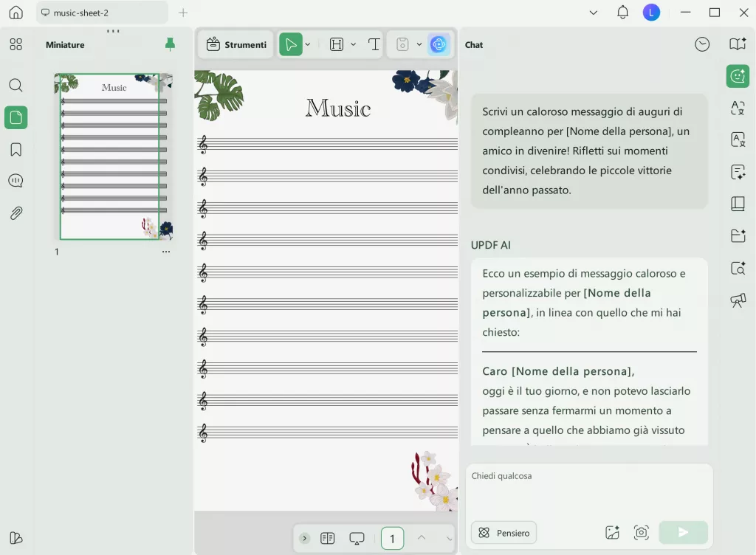Image resolution: width=756 pixels, height=555 pixels.
Task: Select the AI chat icon in right sidebar
Action: 738,76
